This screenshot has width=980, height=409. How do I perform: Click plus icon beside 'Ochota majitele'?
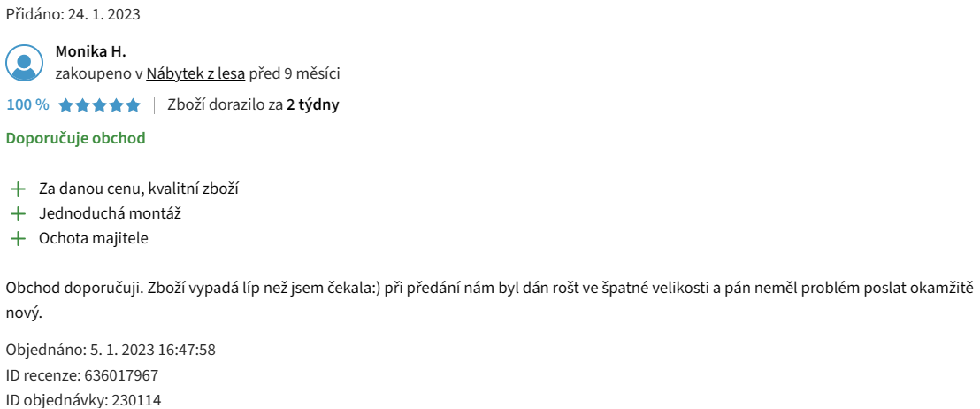pos(18,238)
